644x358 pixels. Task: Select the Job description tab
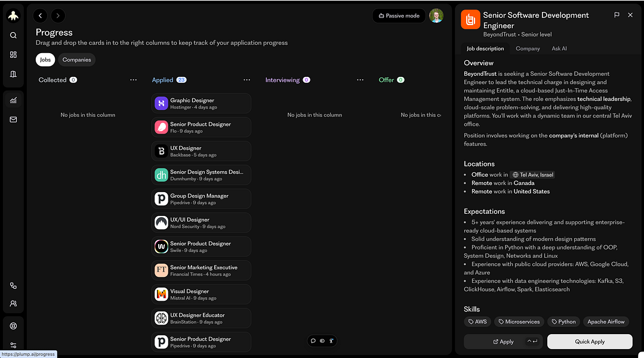(x=485, y=48)
